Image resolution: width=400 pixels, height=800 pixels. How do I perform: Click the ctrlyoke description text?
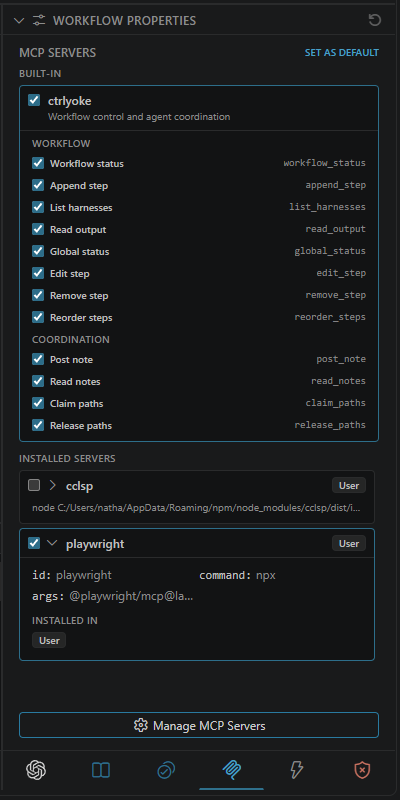[x=139, y=117]
